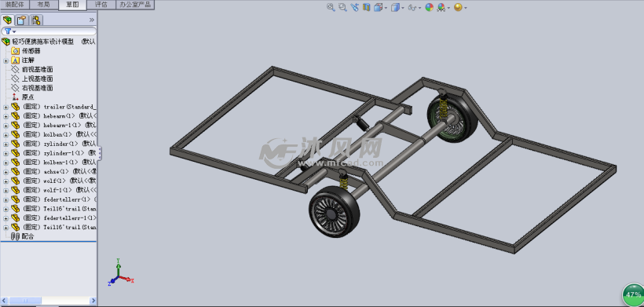Expand the panel tabs with the chevron

click(92, 20)
